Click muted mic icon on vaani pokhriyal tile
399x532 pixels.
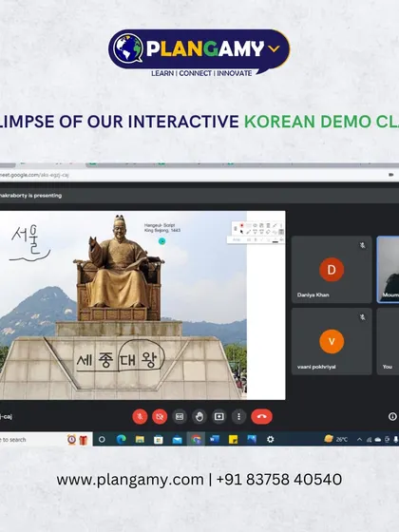(362, 317)
